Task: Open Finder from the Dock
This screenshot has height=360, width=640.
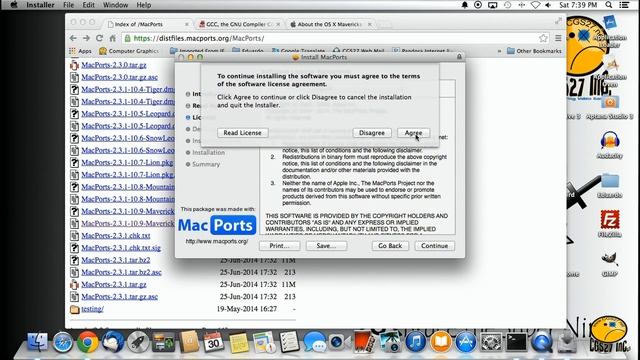Action: point(37,342)
